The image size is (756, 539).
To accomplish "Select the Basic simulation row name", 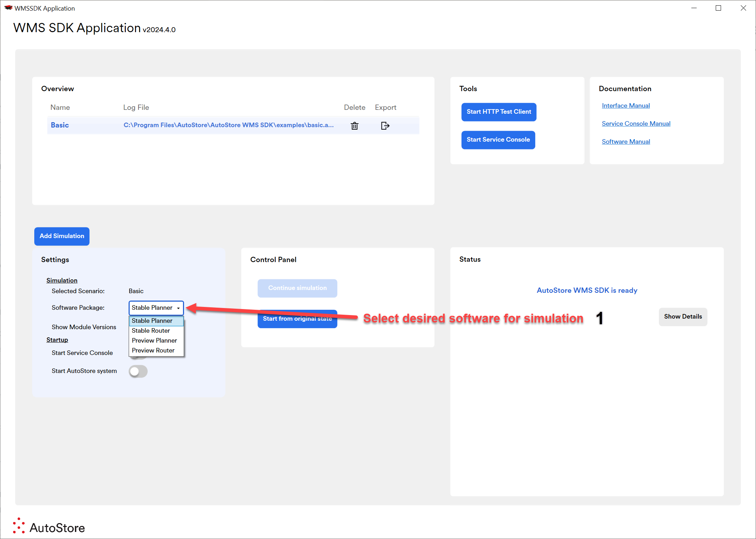I will (60, 125).
